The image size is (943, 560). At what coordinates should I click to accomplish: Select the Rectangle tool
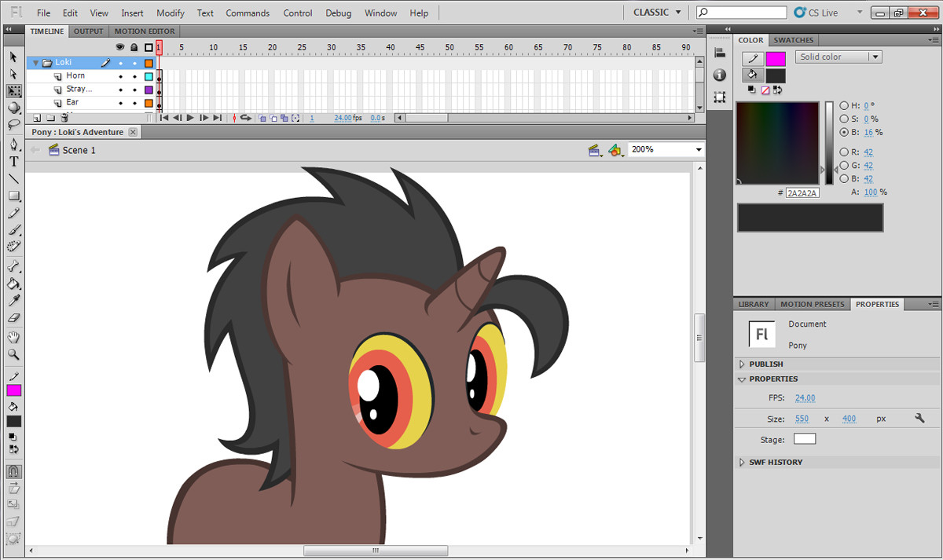tap(13, 196)
